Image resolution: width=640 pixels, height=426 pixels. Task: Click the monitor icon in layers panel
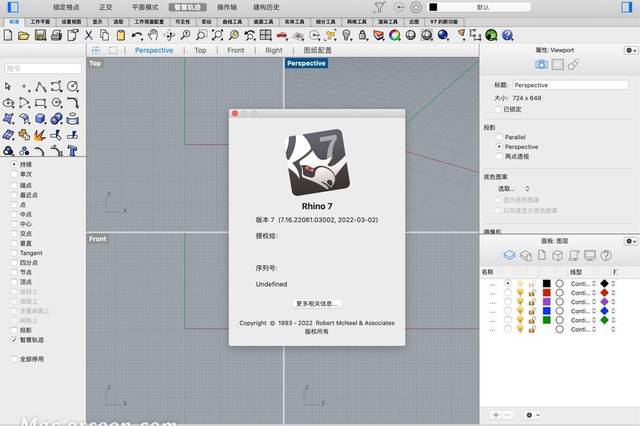pyautogui.click(x=590, y=256)
